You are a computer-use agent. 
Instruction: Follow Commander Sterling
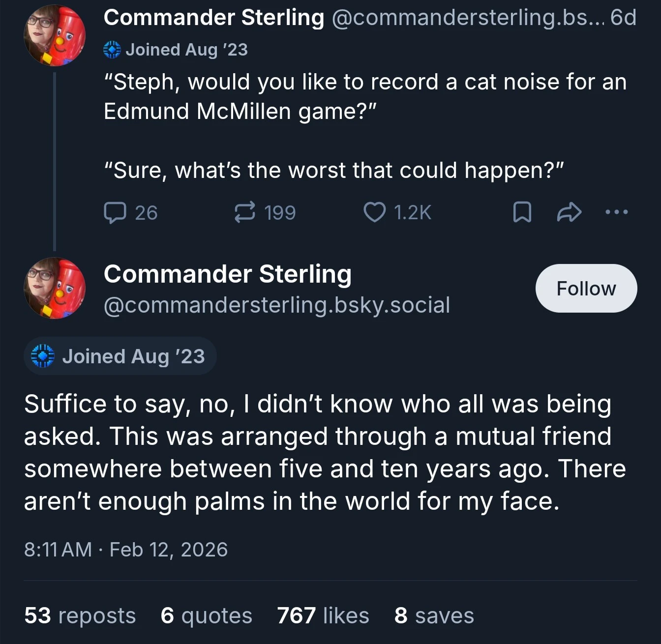(x=586, y=289)
